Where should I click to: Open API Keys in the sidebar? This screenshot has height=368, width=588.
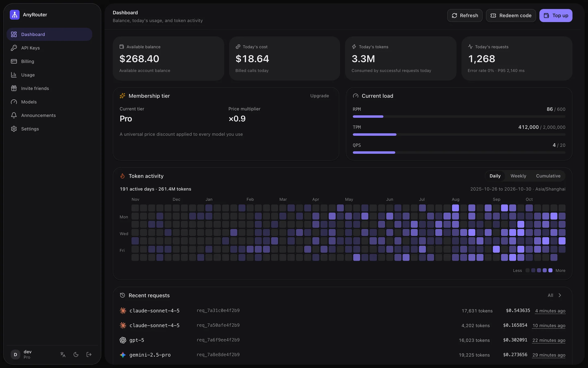pyautogui.click(x=49, y=48)
